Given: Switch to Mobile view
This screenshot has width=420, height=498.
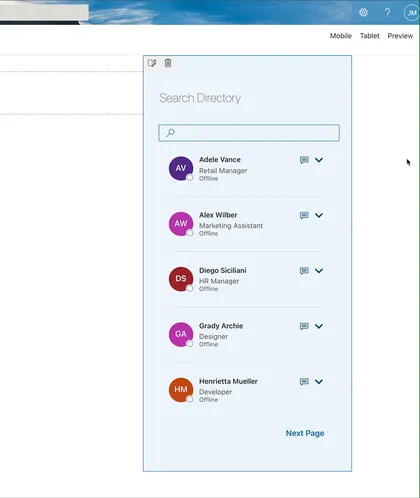Looking at the screenshot, I should click(x=341, y=36).
